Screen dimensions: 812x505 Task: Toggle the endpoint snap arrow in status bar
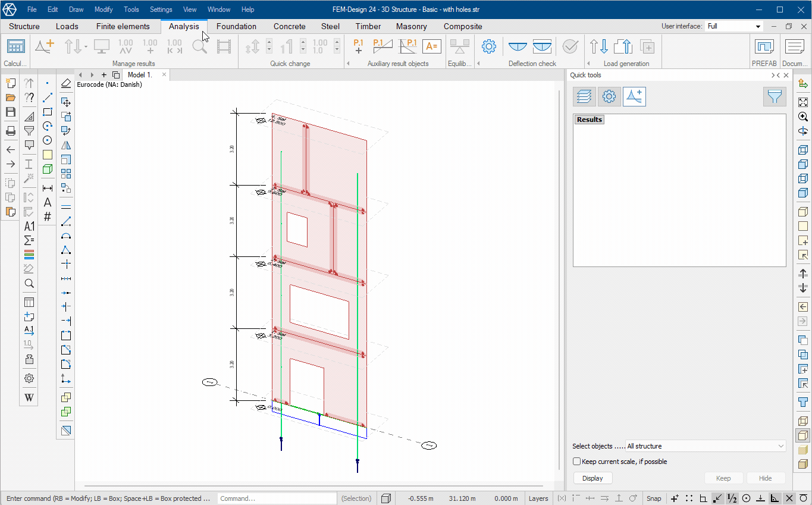tap(718, 498)
